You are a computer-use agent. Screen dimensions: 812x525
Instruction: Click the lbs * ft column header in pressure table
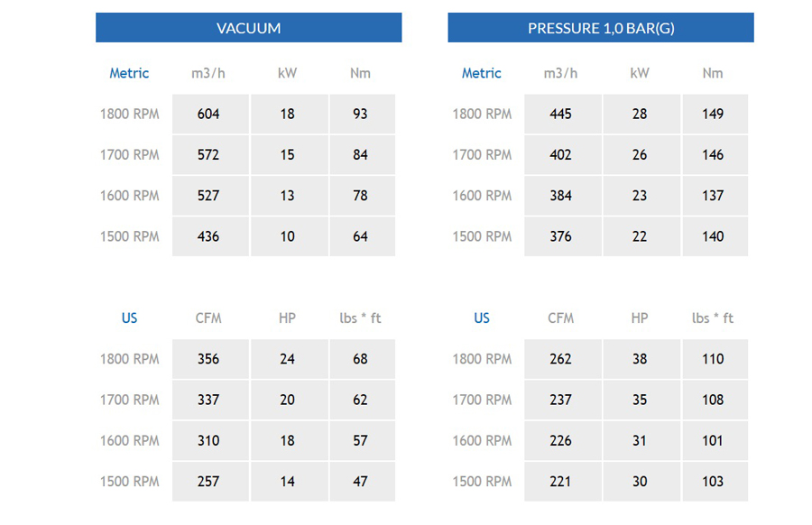pos(713,318)
